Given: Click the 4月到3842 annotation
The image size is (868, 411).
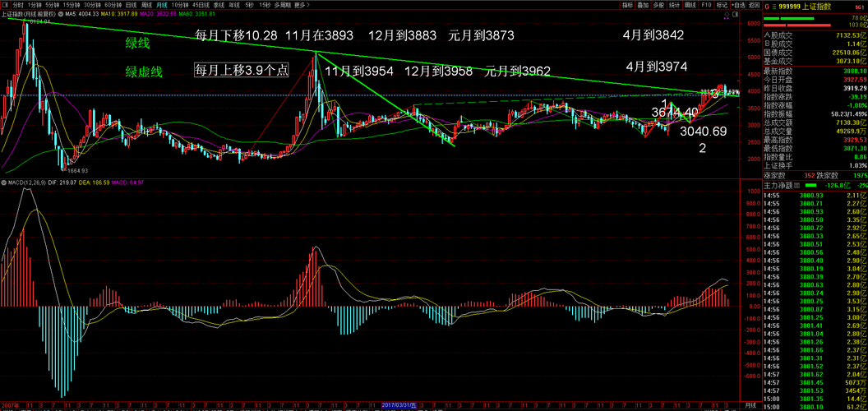Looking at the screenshot, I should click(653, 35).
